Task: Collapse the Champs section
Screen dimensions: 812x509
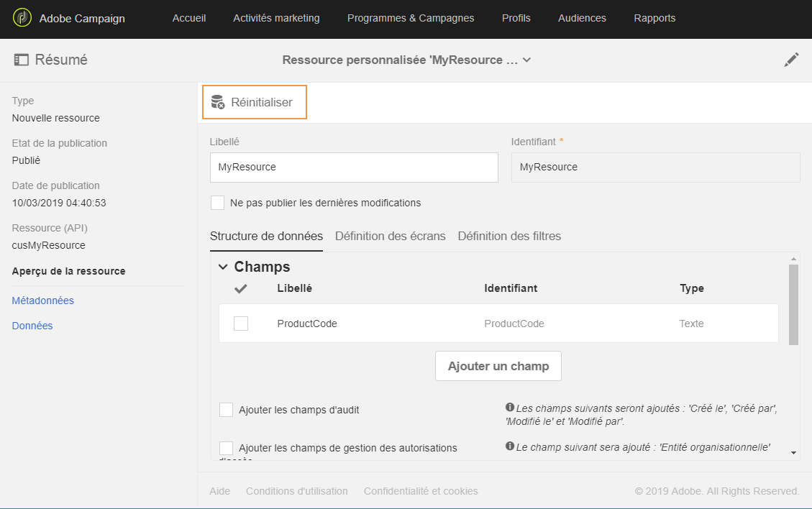Action: pyautogui.click(x=223, y=267)
